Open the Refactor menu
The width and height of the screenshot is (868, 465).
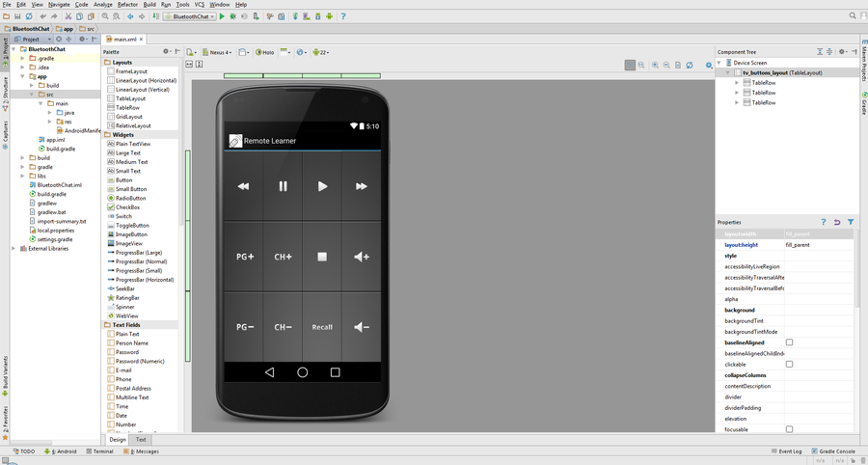pos(127,5)
